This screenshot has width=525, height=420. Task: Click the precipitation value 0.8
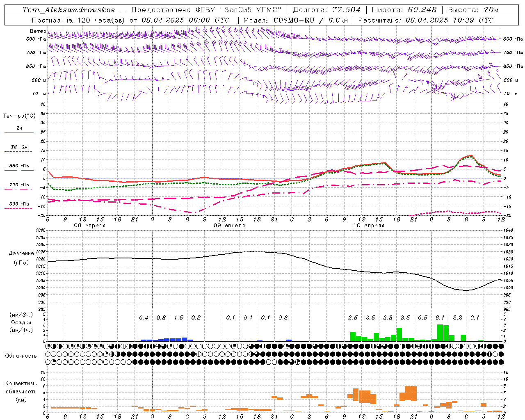pos(161,317)
